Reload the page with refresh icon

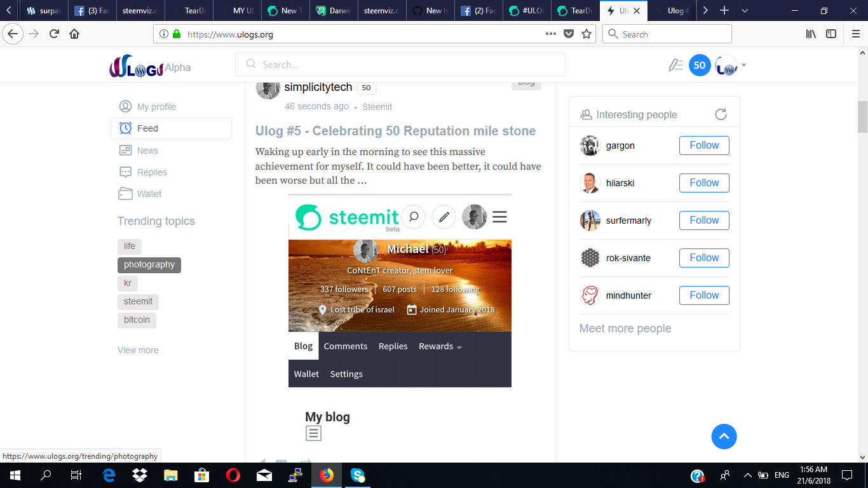(x=54, y=34)
